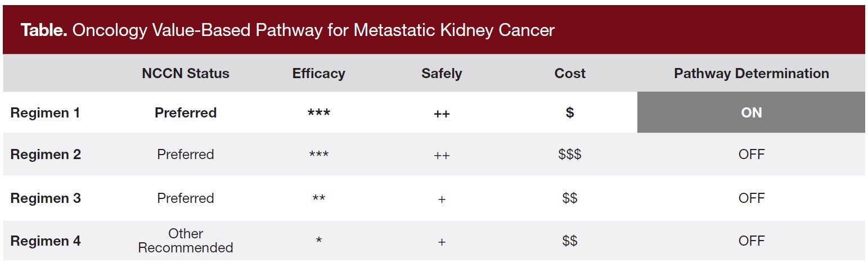Select the Safely column header
The height and width of the screenshot is (267, 868).
click(442, 74)
